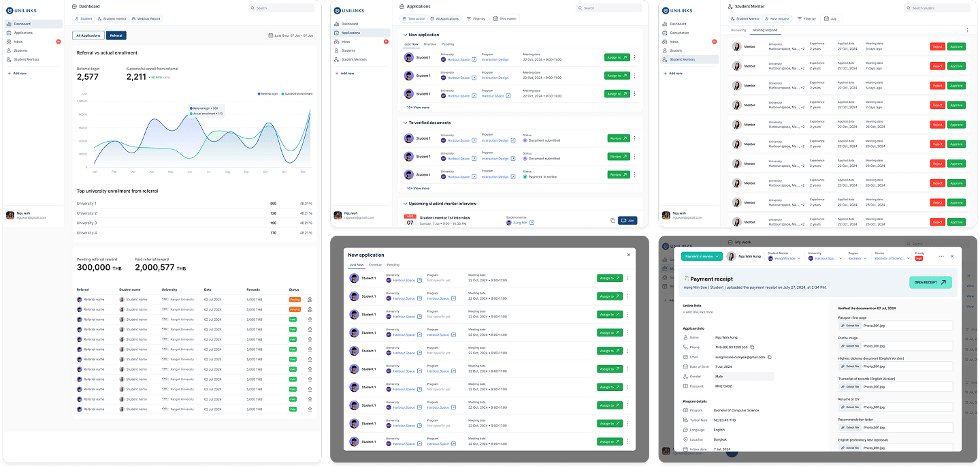This screenshot has height=468, width=980.
Task: Open Filter by on the Student Mentor screen
Action: (x=806, y=18)
